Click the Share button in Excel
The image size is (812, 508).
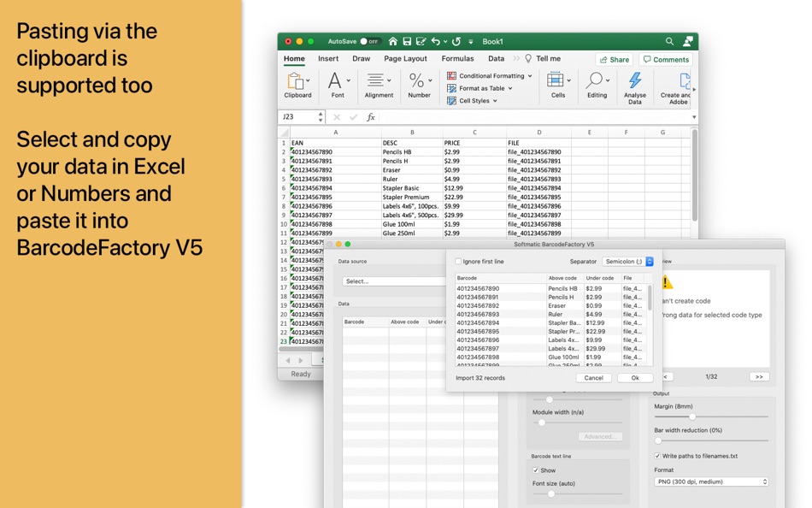tap(615, 60)
